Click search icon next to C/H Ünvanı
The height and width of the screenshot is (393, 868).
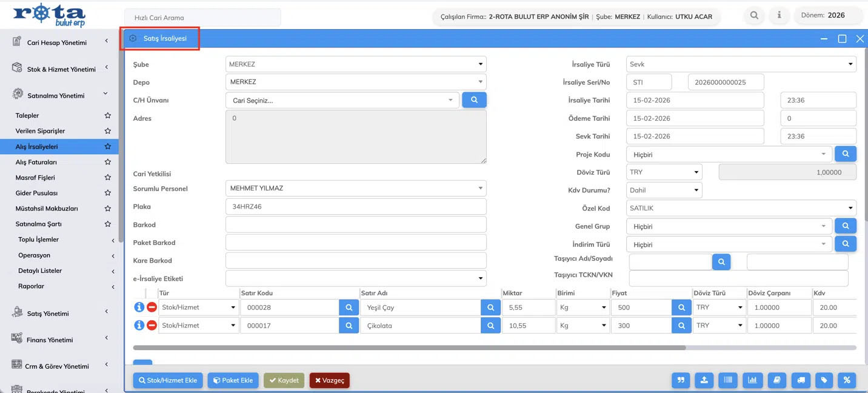pyautogui.click(x=474, y=100)
